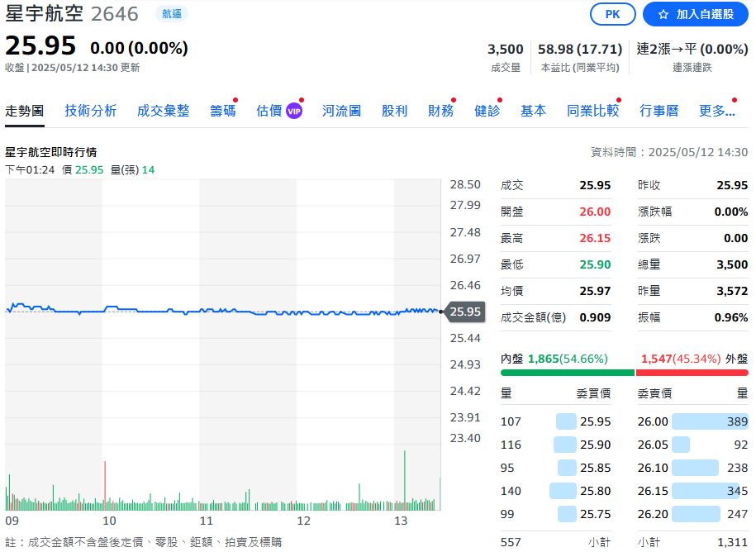Viewport: 756px width, 552px height.
Task: Click the 星宇航空即時行情 heading
Action: [50, 152]
